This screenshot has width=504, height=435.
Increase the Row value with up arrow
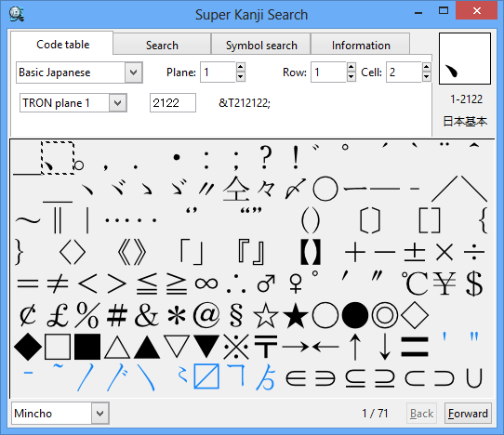[351, 67]
